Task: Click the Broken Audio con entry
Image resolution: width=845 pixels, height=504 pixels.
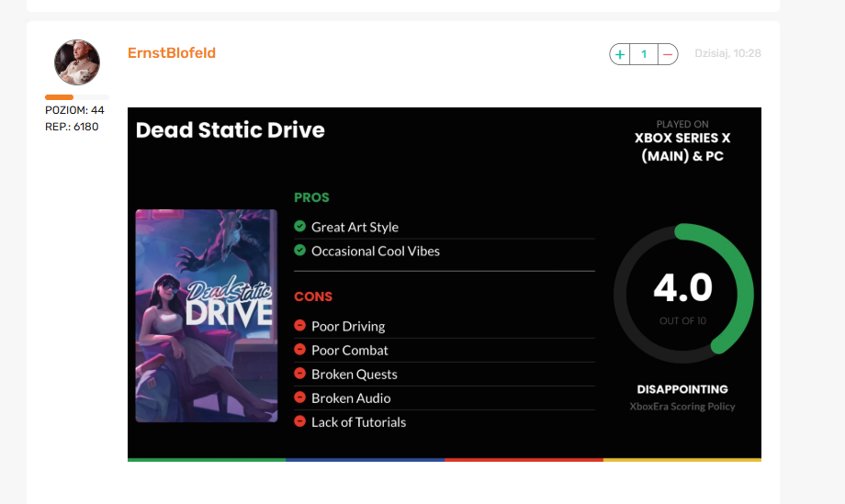Action: coord(351,398)
